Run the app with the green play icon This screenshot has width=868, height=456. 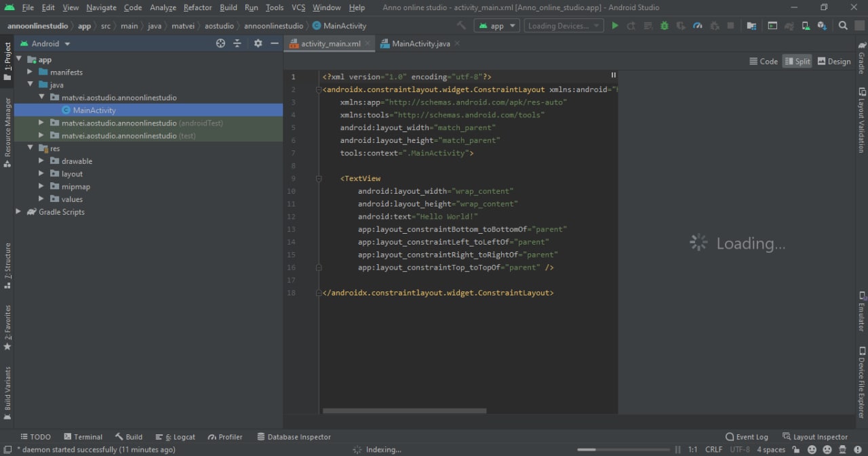pos(615,26)
